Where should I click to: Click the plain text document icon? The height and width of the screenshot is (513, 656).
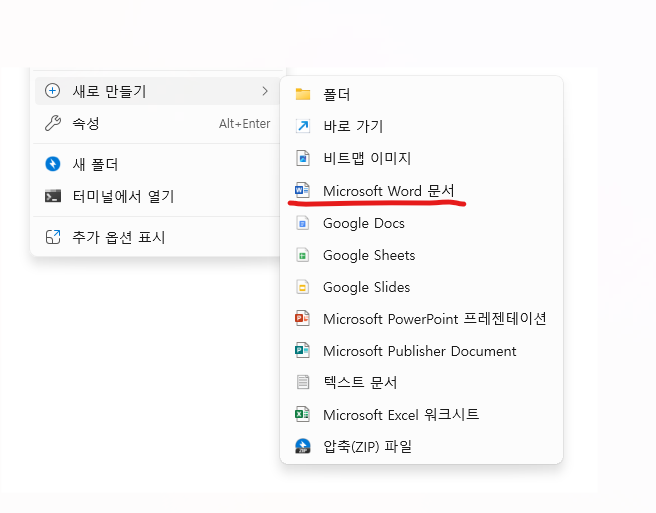pos(303,382)
